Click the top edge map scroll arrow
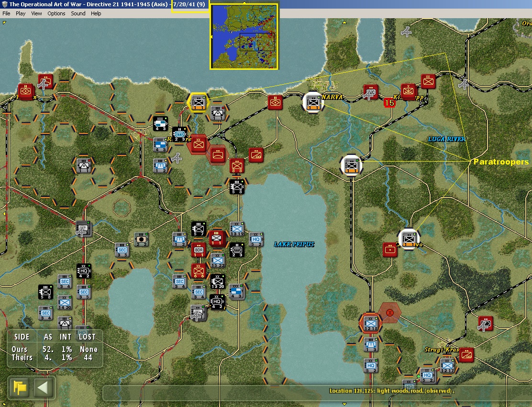The width and height of the screenshot is (532, 407). coord(344,22)
